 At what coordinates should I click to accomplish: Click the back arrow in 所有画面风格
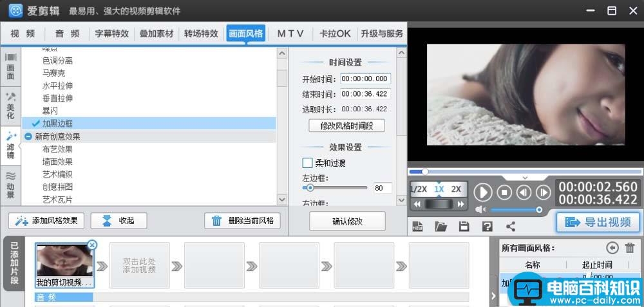point(612,248)
